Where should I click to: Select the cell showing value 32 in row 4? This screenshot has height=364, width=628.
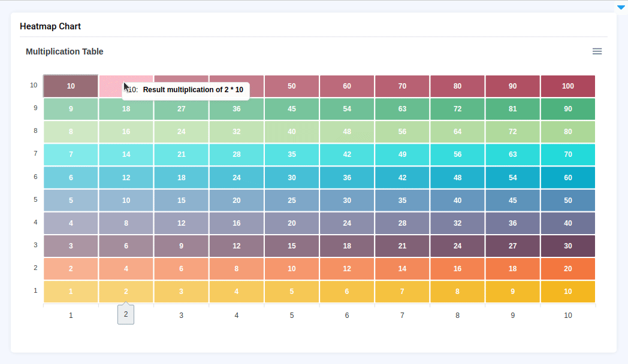457,223
